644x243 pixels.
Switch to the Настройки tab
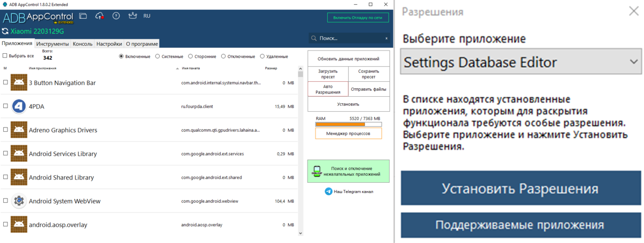[109, 44]
